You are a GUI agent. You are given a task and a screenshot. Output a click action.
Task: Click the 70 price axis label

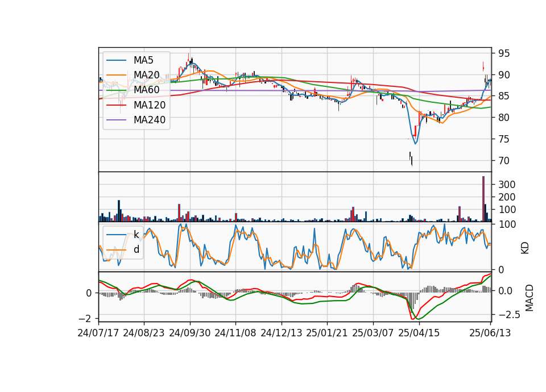504,161
